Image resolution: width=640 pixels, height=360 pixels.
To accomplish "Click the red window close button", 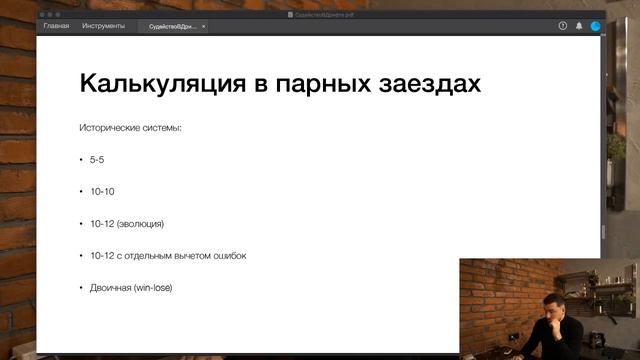I will (42, 15).
